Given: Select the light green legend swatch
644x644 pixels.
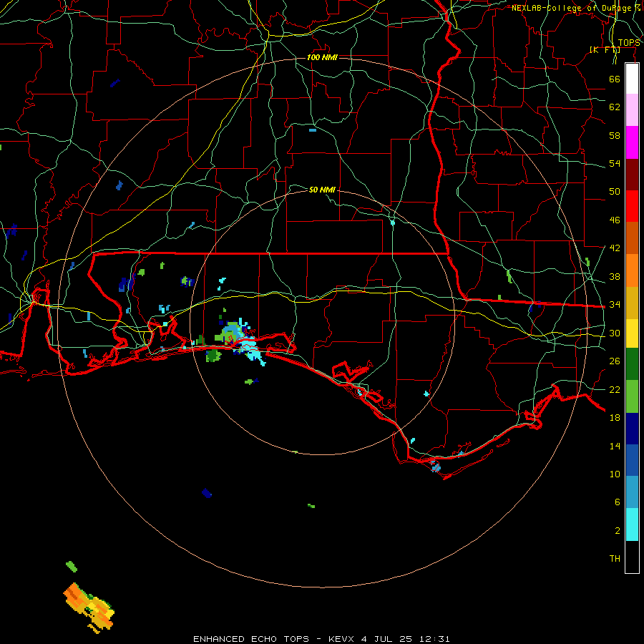Looking at the screenshot, I should (x=632, y=396).
